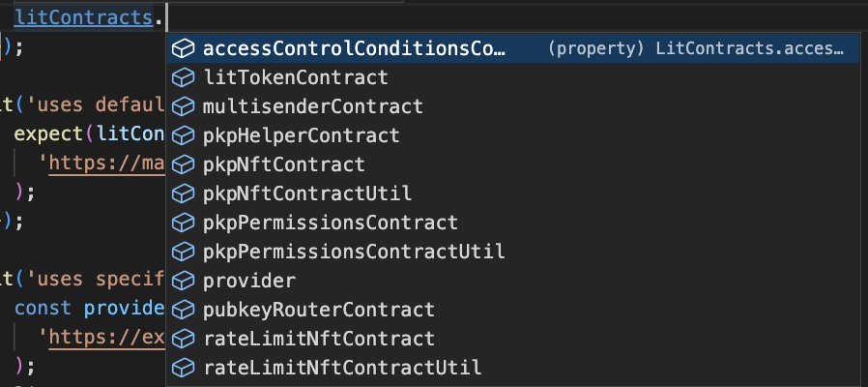Image resolution: width=868 pixels, height=387 pixels.
Task: Click the cube icon beside rateLimitNftContractUtil
Action: [184, 367]
